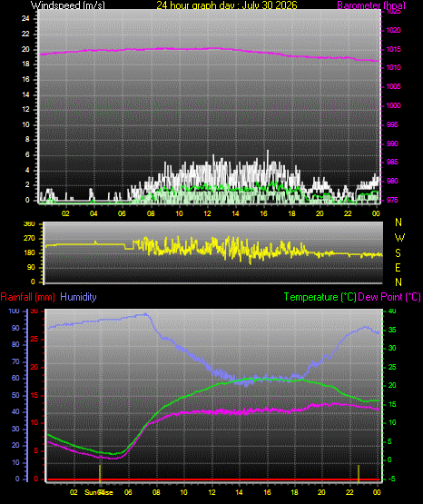
Task: Click the "24 hour graph day : July 30 2026" heading
Action: click(227, 5)
